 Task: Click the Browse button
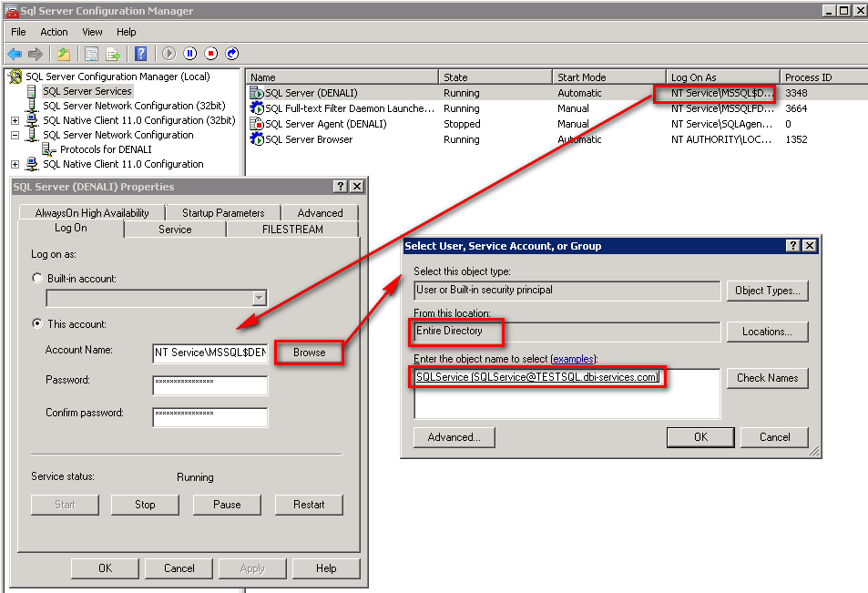[309, 353]
